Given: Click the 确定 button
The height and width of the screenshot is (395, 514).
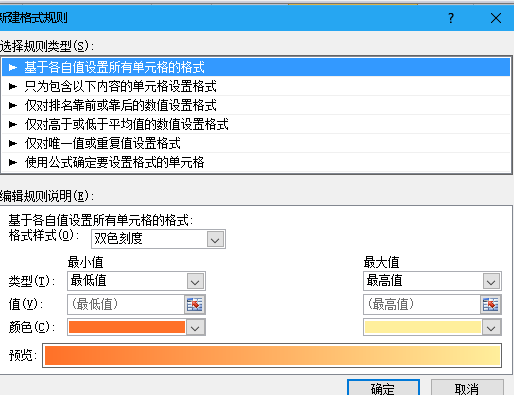Looking at the screenshot, I should (383, 388).
